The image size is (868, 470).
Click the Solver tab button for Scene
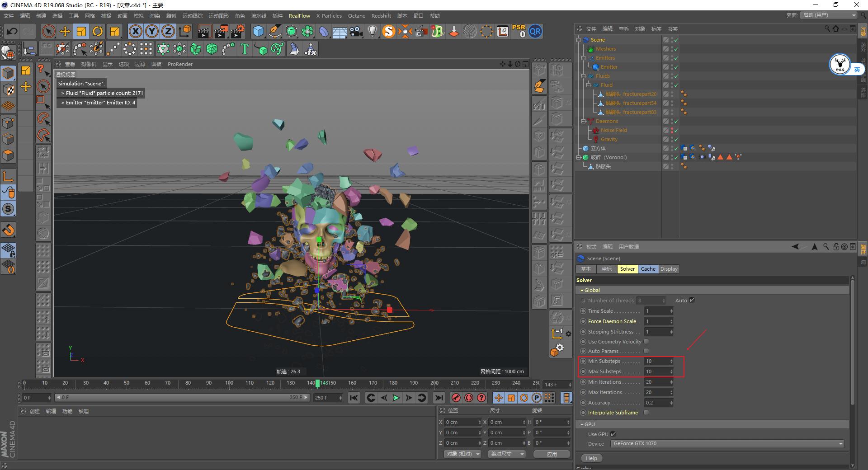point(627,269)
